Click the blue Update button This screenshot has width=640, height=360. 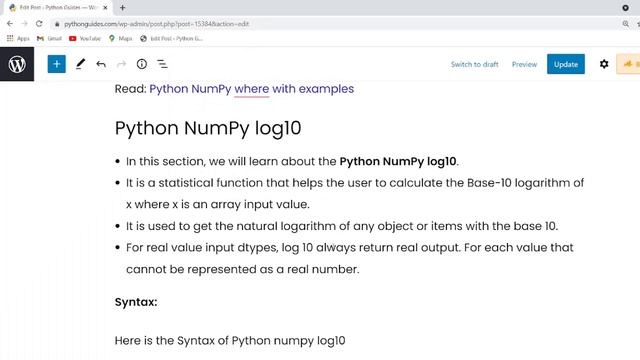(x=566, y=64)
